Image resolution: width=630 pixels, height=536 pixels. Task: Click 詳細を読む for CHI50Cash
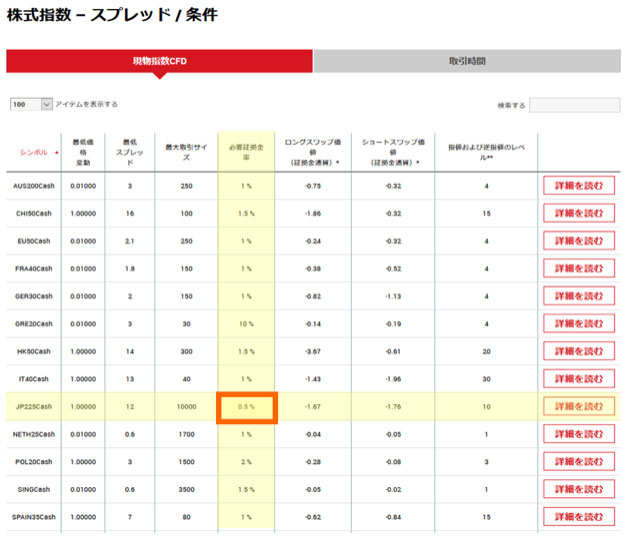[579, 213]
